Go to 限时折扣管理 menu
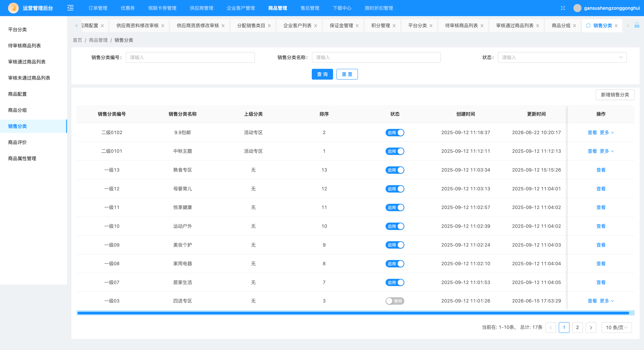 379,8
